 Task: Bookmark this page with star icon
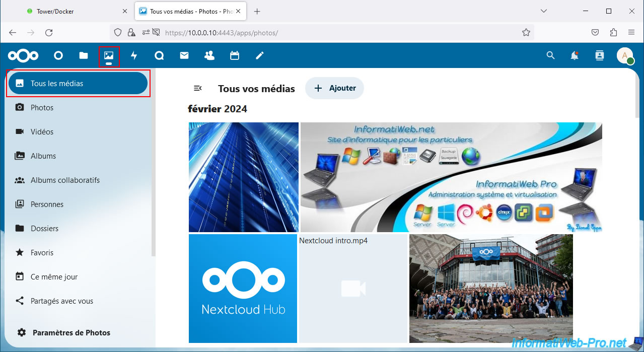tap(526, 32)
